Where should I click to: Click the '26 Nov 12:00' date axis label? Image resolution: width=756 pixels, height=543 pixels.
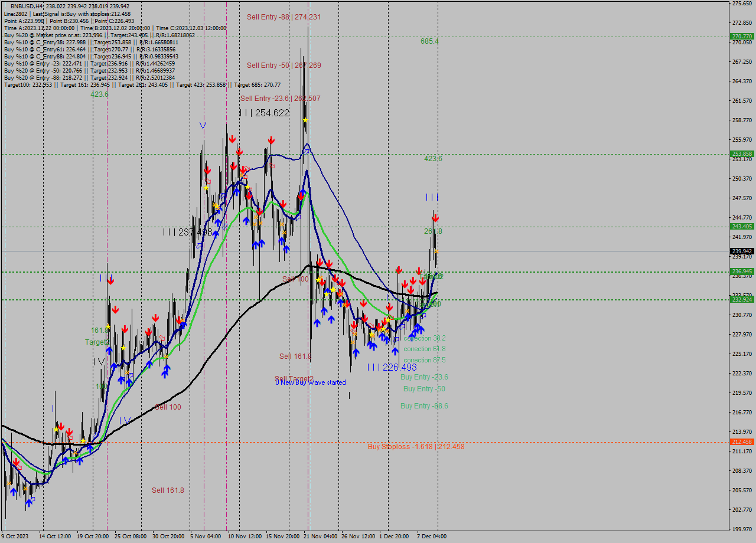tap(358, 537)
